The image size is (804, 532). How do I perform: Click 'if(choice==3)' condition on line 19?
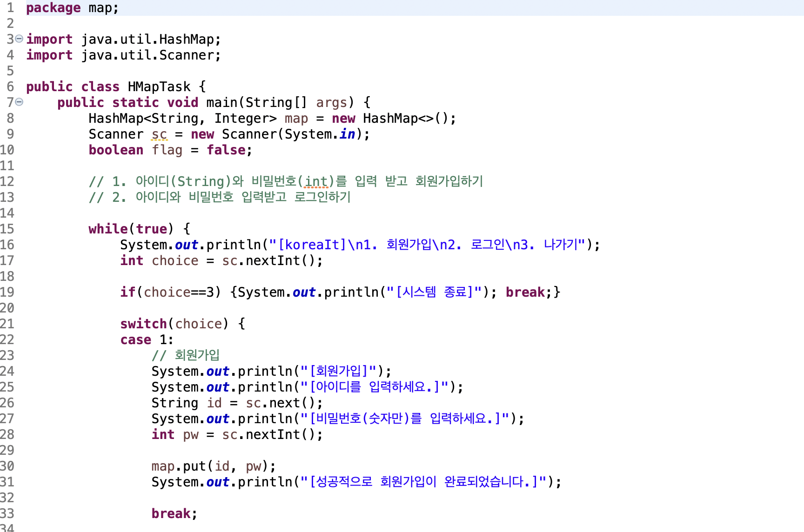point(170,293)
